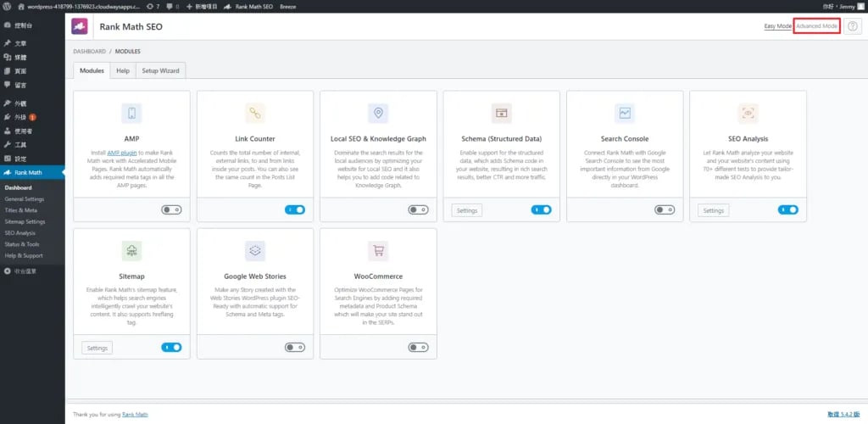Click the comments bubble in admin bar
This screenshot has height=424, width=868.
coord(172,7)
